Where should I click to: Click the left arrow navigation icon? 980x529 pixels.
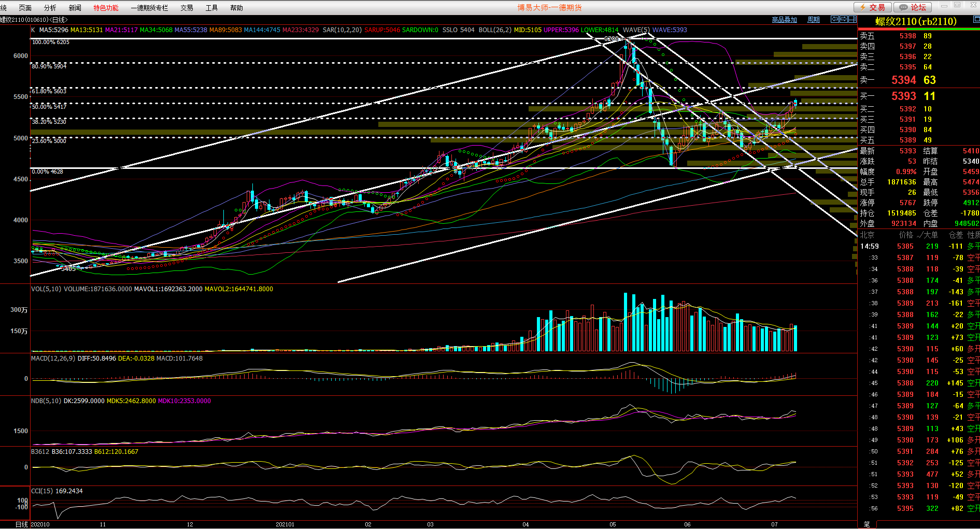[x=834, y=19]
